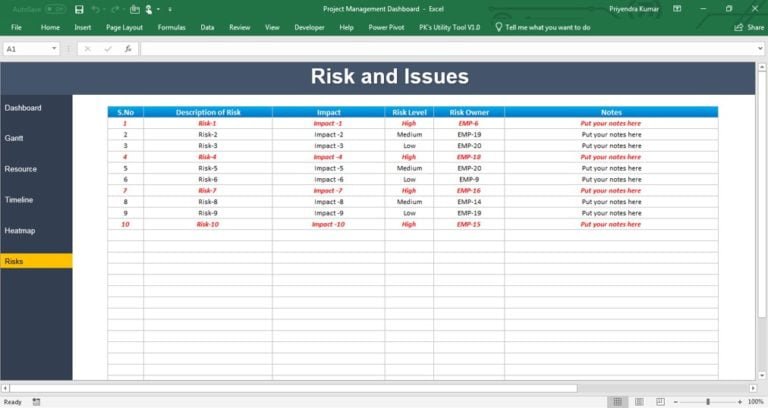The width and height of the screenshot is (768, 408).
Task: Click the horizontal scrollbar right arrow
Action: pos(753,388)
